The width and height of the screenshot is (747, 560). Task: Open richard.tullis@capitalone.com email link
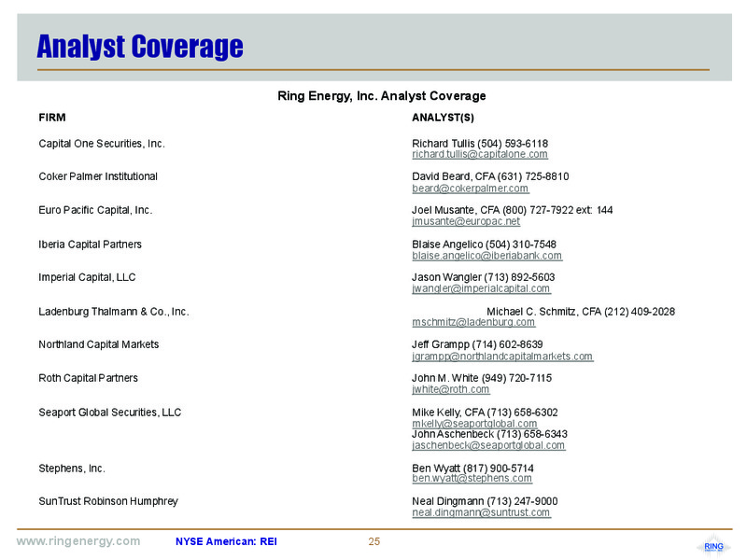[x=480, y=154]
